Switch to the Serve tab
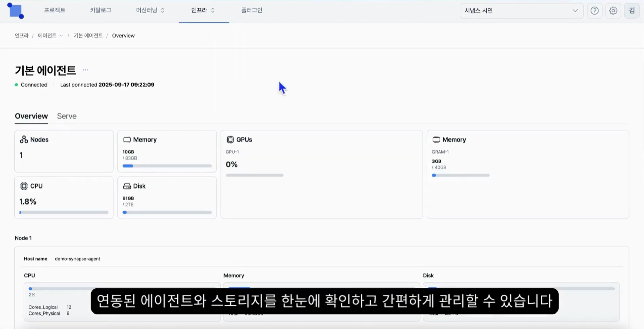The width and height of the screenshot is (644, 329). click(x=67, y=116)
